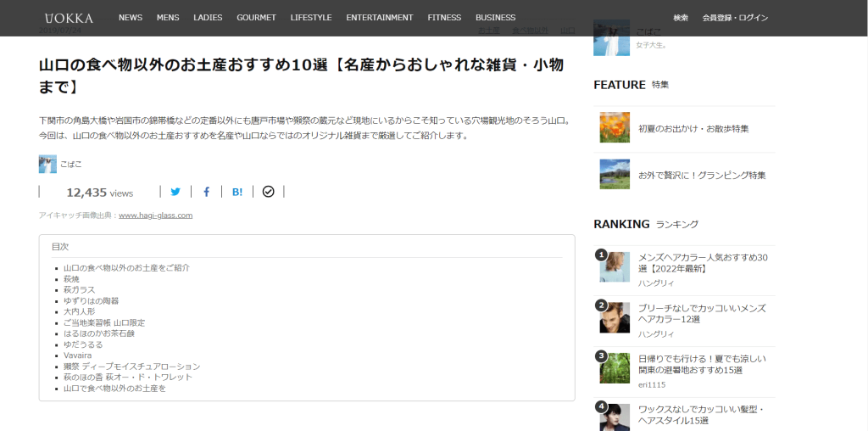
Task: Jump to ゆだうるる section
Action: point(83,344)
